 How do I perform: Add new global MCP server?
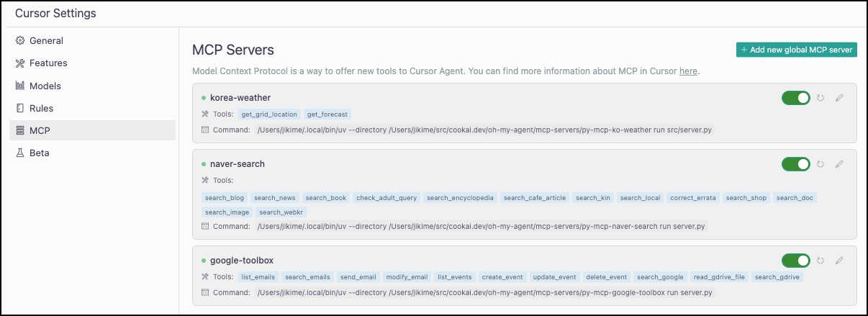pos(797,50)
